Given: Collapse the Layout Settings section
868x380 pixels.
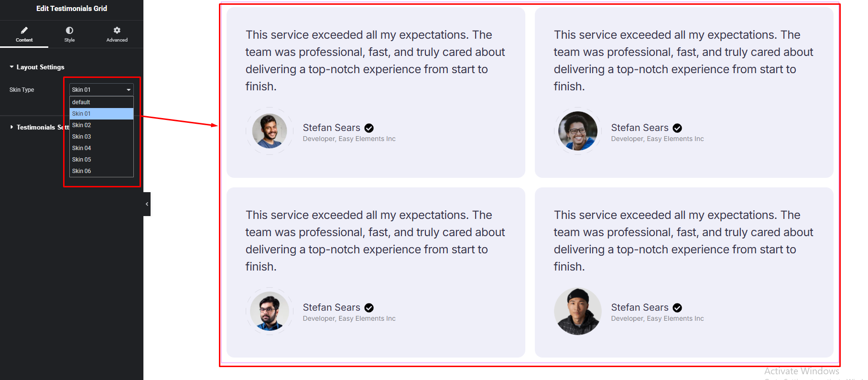Looking at the screenshot, I should [37, 67].
